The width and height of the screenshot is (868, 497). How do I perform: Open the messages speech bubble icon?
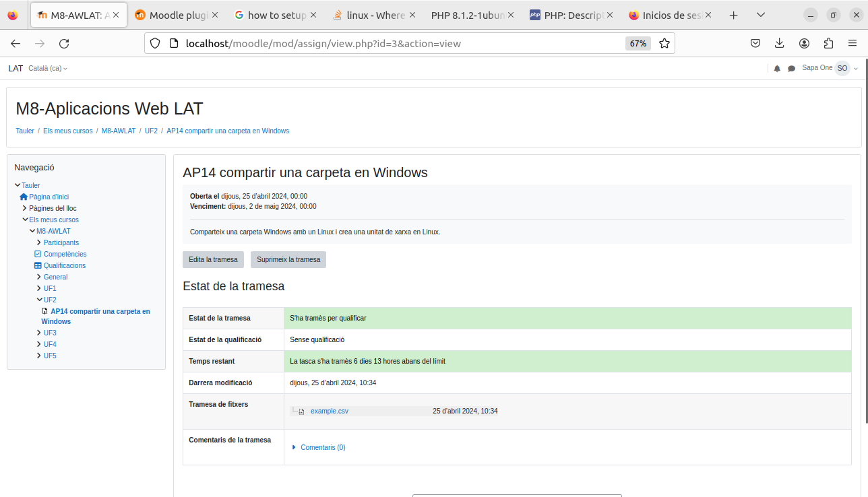pos(791,69)
